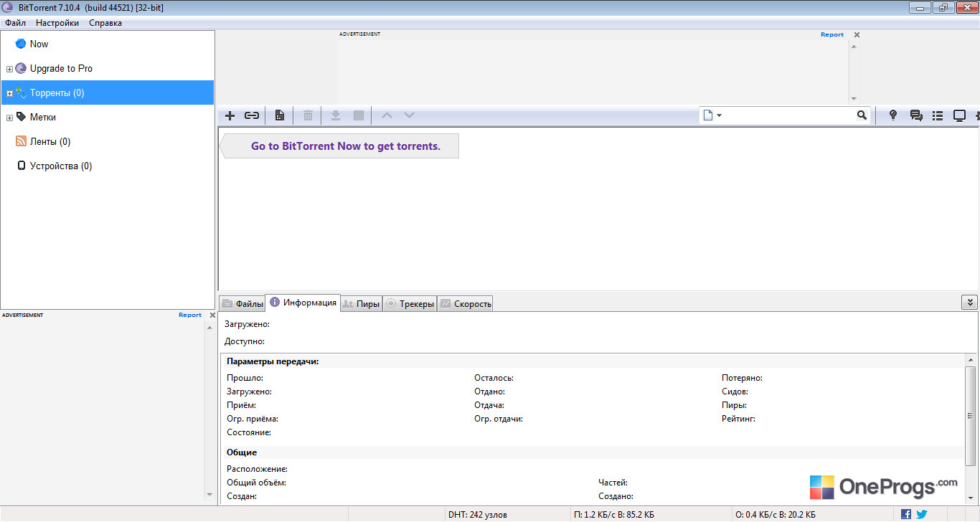
Task: Expand the Торренты (0) tree node
Action: 9,93
